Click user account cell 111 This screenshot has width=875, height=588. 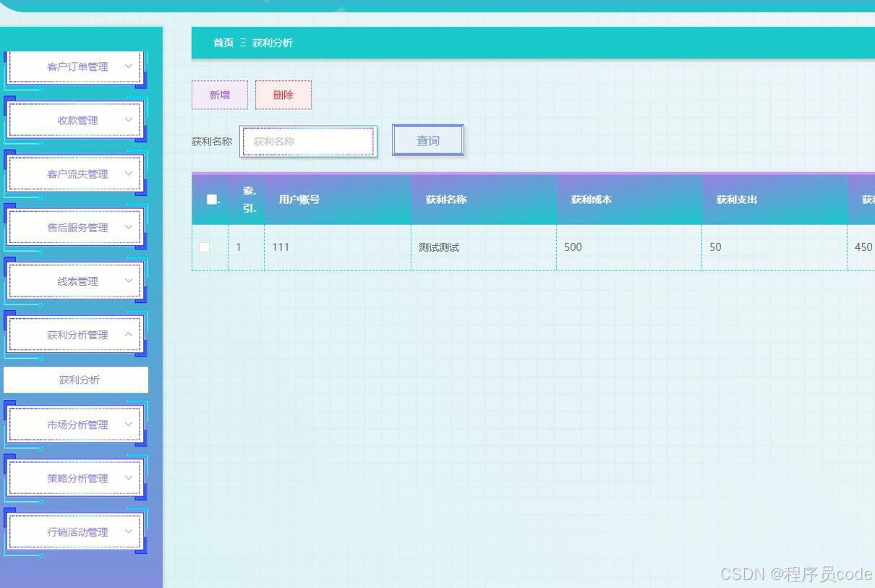(x=281, y=247)
